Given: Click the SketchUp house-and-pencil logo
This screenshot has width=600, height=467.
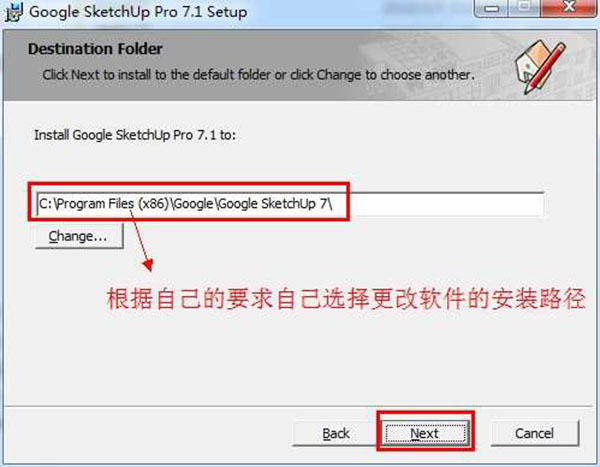Looking at the screenshot, I should point(540,67).
